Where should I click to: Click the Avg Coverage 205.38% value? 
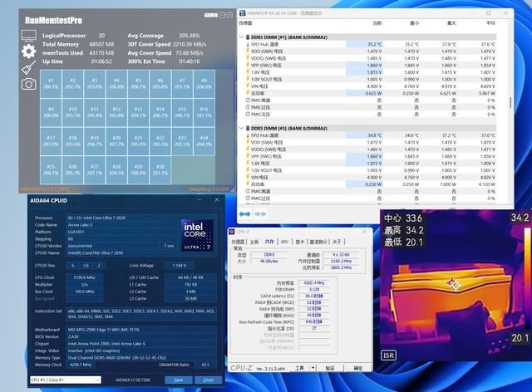click(190, 36)
